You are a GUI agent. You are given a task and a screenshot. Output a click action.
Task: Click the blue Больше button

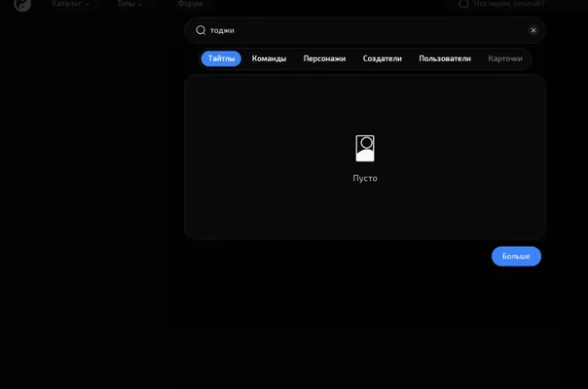tap(516, 257)
